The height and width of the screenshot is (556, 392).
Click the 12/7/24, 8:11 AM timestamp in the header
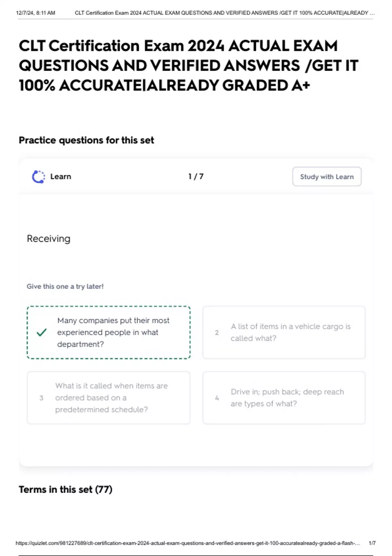tap(35, 13)
